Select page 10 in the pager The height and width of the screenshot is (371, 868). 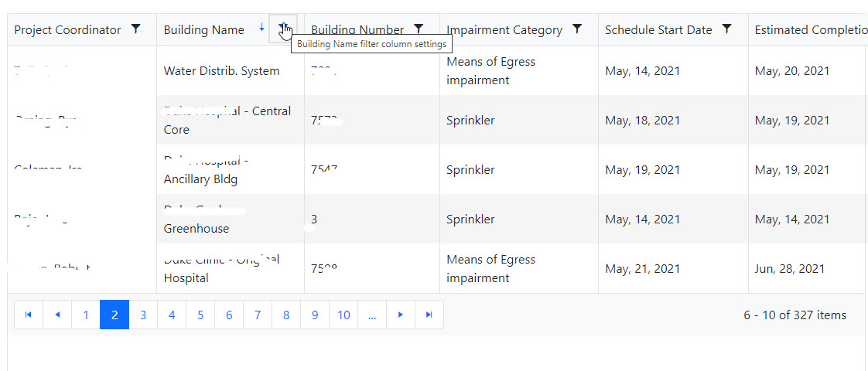[x=343, y=315]
